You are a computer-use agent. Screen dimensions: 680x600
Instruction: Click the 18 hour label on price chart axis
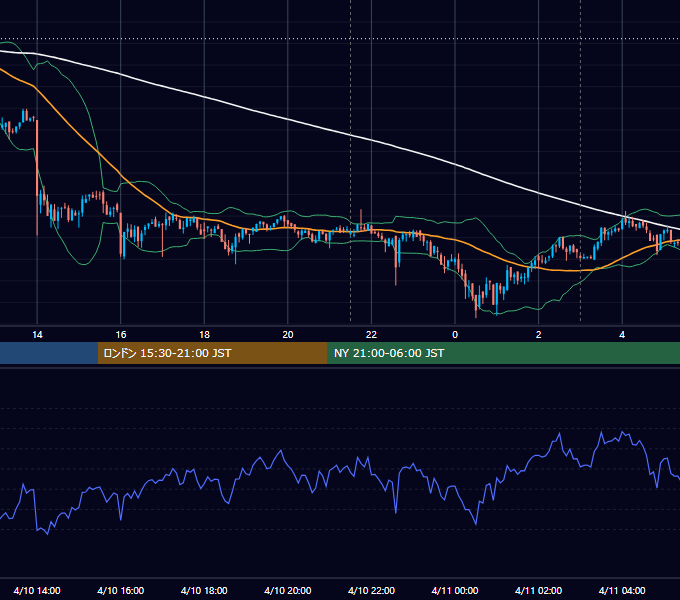point(204,335)
